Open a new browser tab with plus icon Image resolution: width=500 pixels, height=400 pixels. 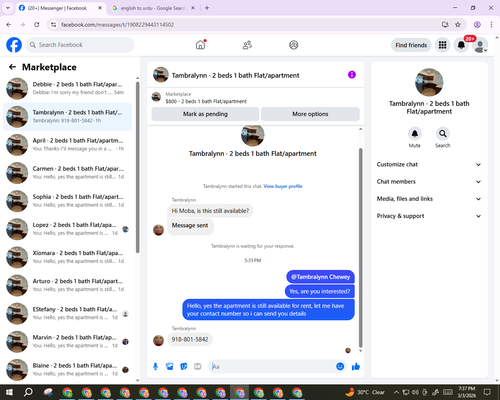pos(207,8)
